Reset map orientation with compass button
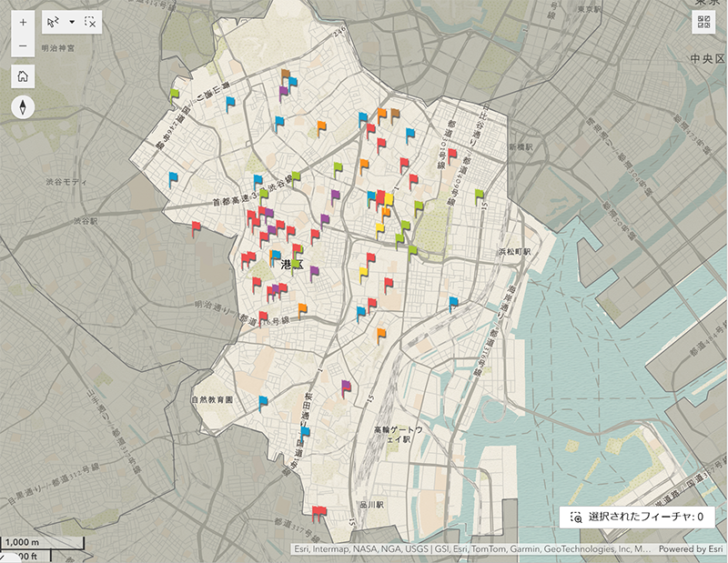 coord(23,107)
